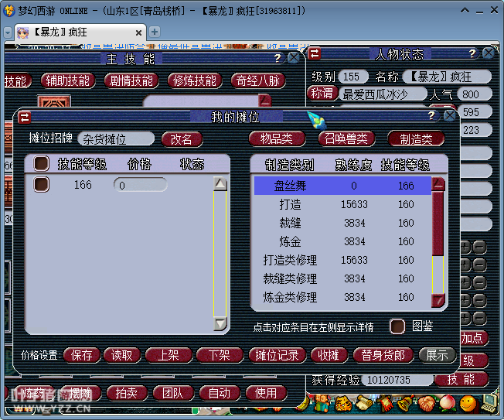Click the price input field showing 0
The height and width of the screenshot is (420, 504).
click(x=141, y=185)
